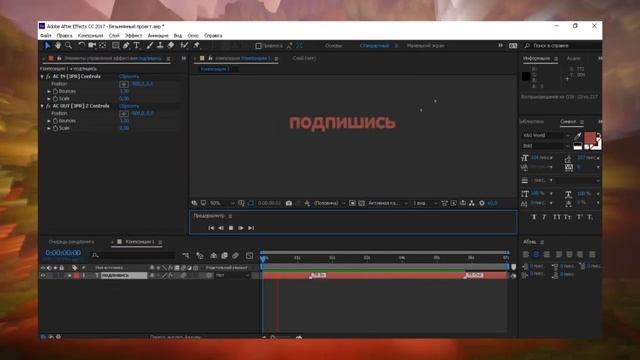The width and height of the screenshot is (640, 360).
Task: Open the Композиция menu
Action: (x=91, y=36)
